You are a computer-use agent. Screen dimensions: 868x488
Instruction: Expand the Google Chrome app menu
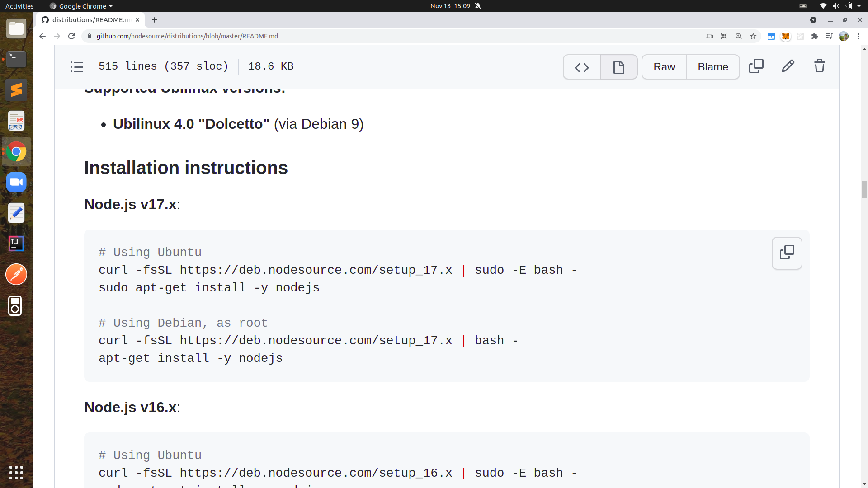click(x=82, y=6)
